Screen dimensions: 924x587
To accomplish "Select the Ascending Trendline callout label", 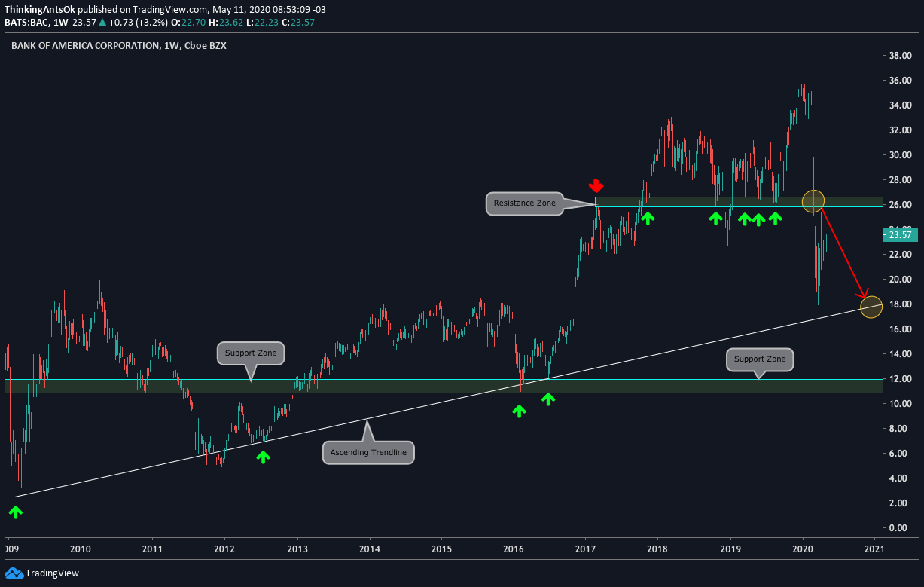I will (369, 452).
